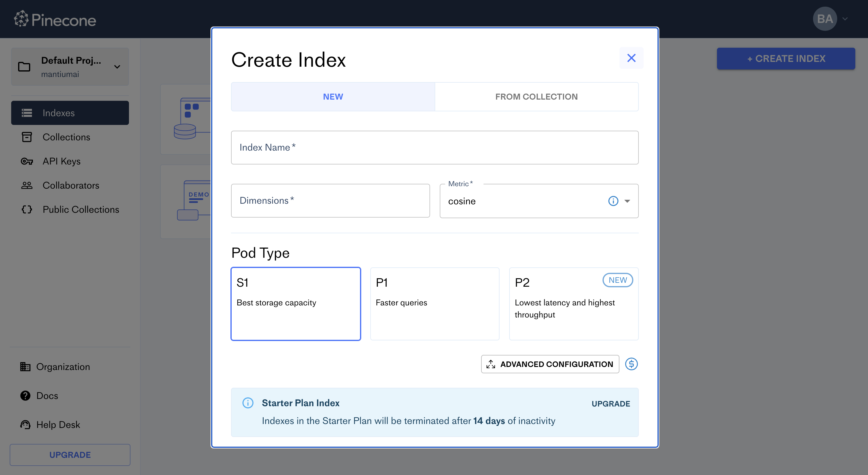Select the S1 pod type
This screenshot has width=868, height=475.
click(295, 304)
